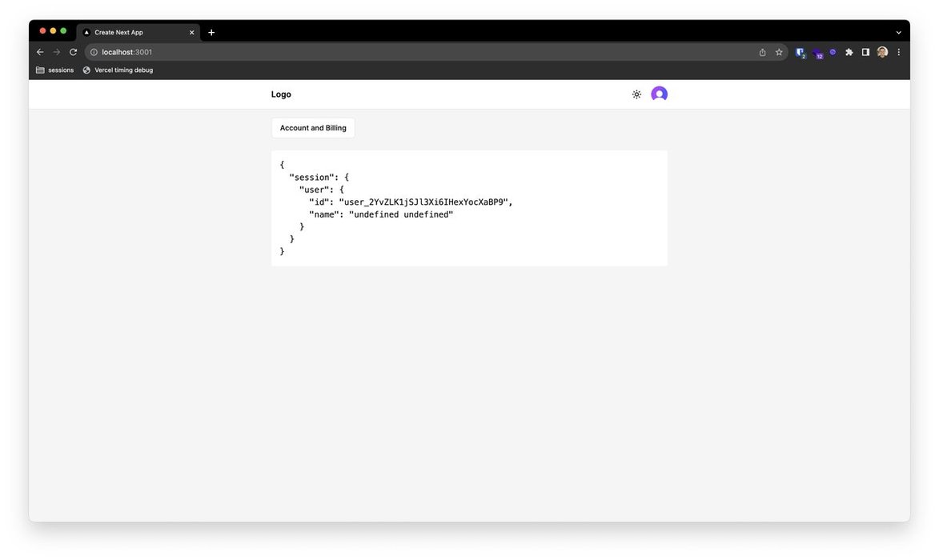The width and height of the screenshot is (939, 560).
Task: Toggle the light/dark theme sun icon
Action: click(636, 94)
